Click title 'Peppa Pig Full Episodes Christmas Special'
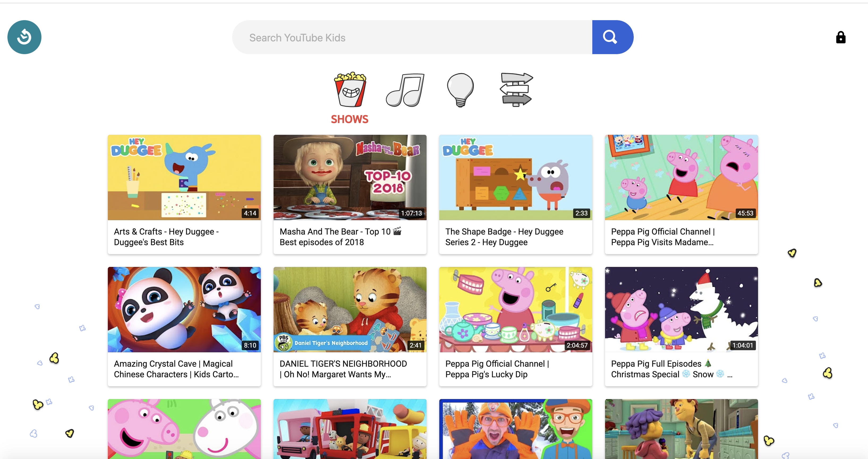This screenshot has width=868, height=459. [671, 369]
